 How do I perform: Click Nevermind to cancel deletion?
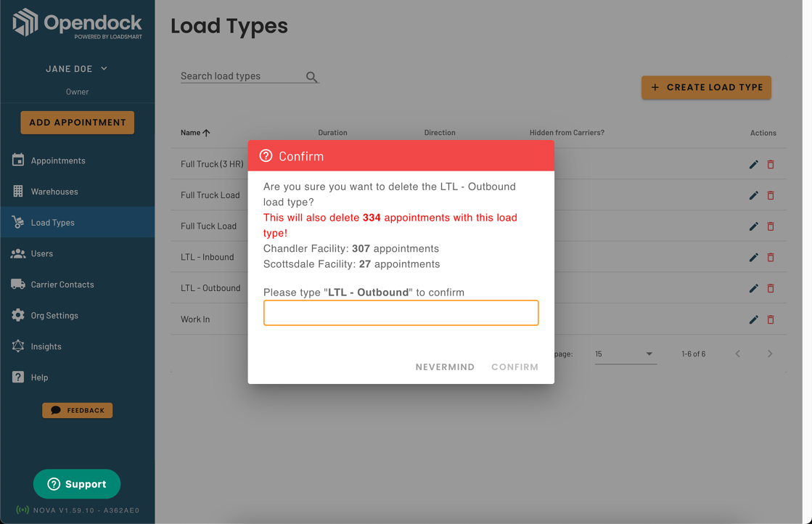445,367
